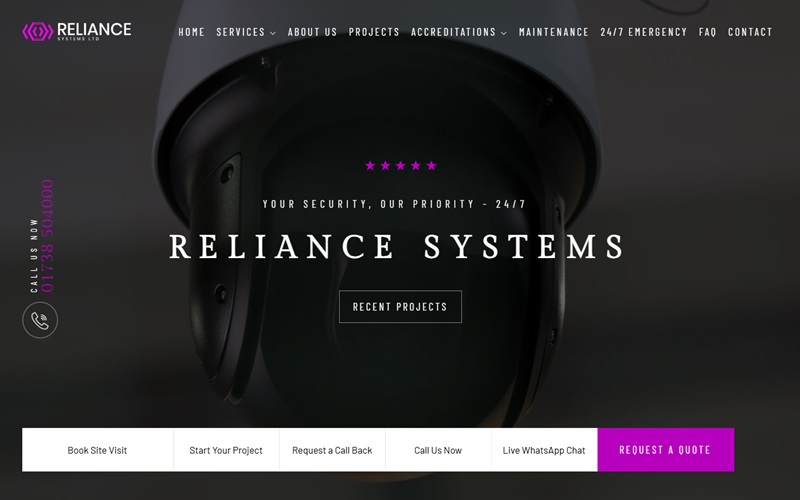Open the 24/7 Emergency page
800x500 pixels.
pyautogui.click(x=643, y=32)
